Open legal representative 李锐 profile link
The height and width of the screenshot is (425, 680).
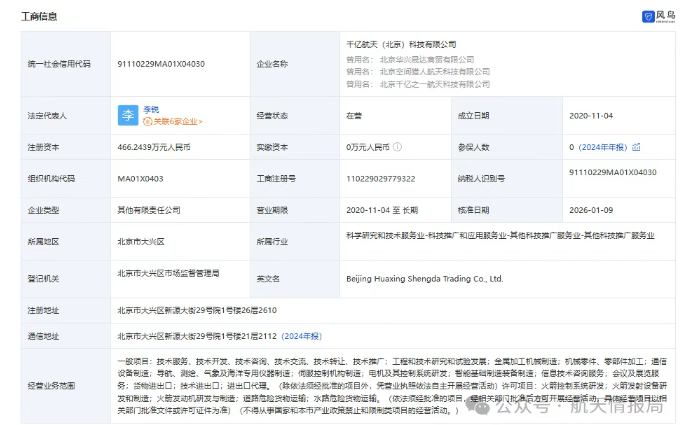tap(150, 109)
